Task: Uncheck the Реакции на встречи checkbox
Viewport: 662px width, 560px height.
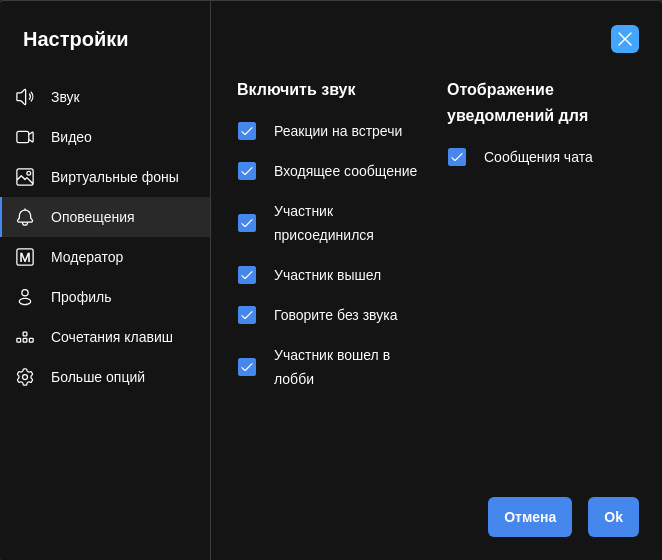Action: tap(247, 131)
